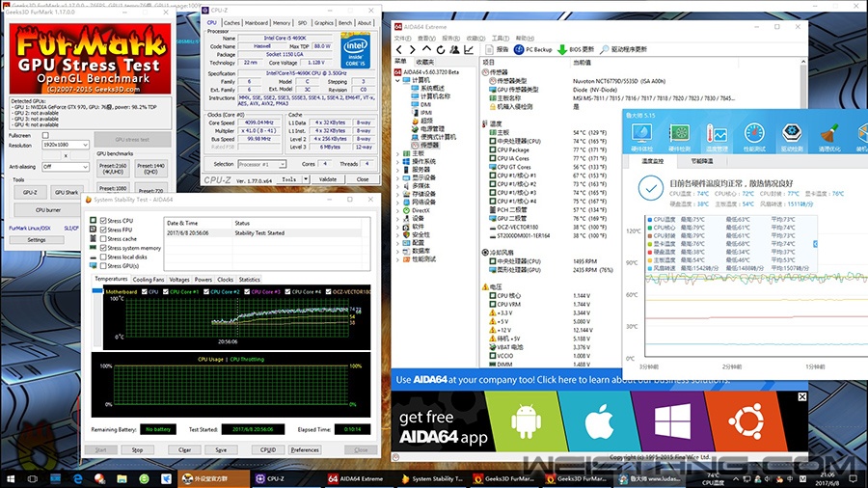Viewport: 868px width, 488px height.
Task: Click AIDA64 back navigation arrow
Action: 399,50
